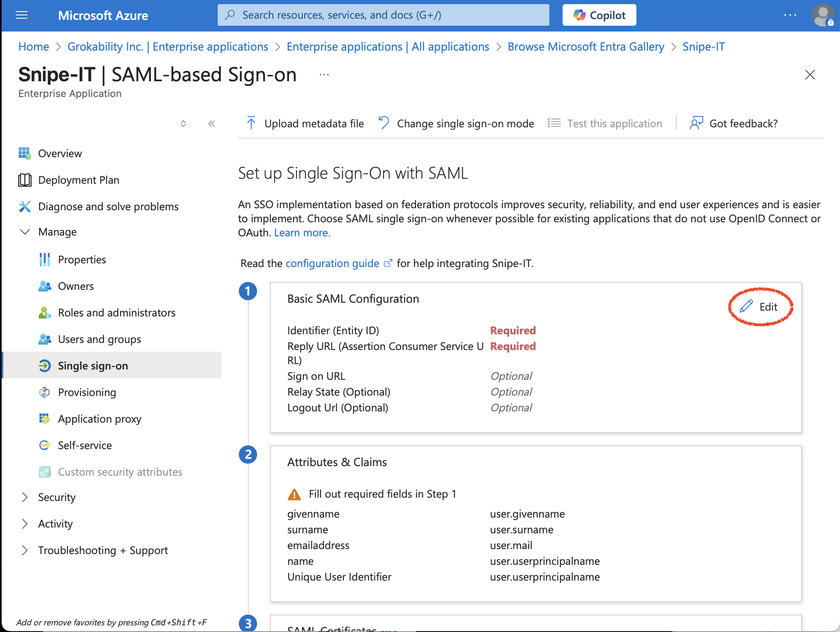Click the Attributes & Claims heading
Screen dimensions: 840x632
[337, 462]
